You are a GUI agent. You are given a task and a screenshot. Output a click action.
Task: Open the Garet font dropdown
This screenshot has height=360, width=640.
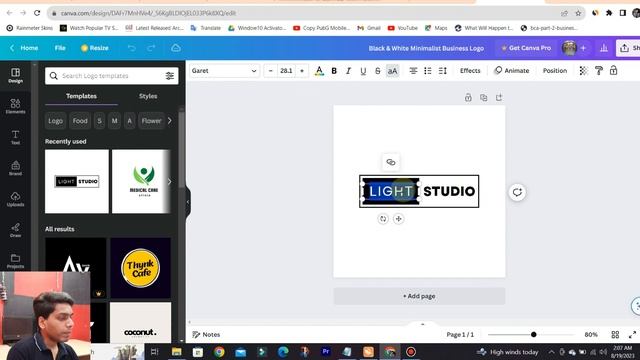[x=224, y=71]
